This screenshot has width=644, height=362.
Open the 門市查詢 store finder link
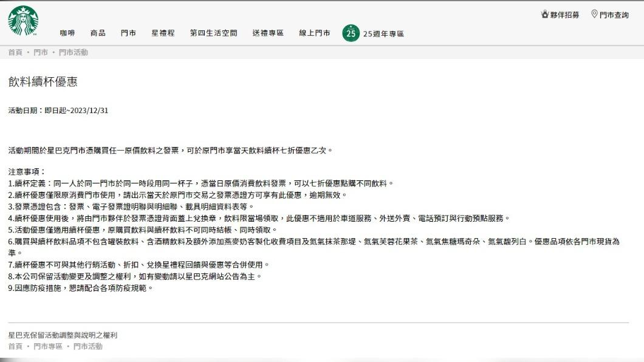614,15
